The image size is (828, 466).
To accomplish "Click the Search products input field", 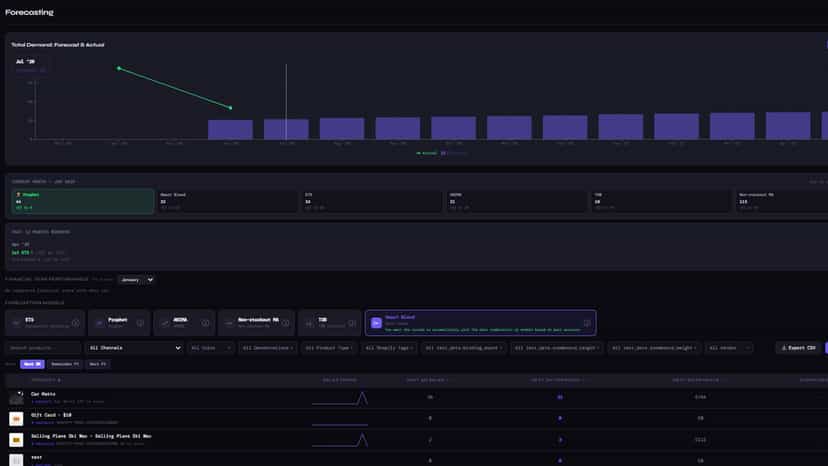I will point(43,348).
